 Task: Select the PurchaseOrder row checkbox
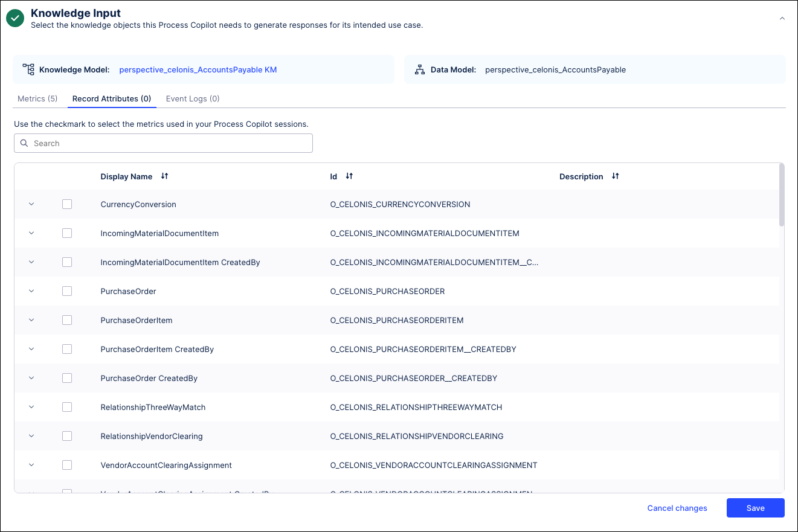coord(67,291)
